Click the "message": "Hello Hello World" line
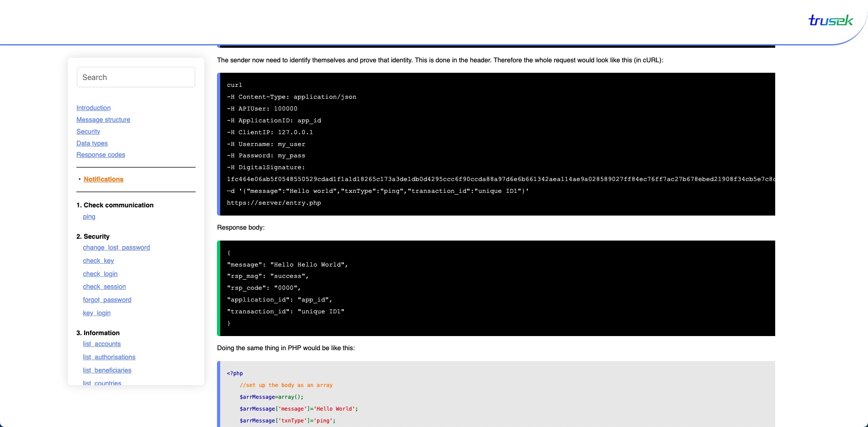Viewport: 868px width, 427px height. [x=288, y=265]
